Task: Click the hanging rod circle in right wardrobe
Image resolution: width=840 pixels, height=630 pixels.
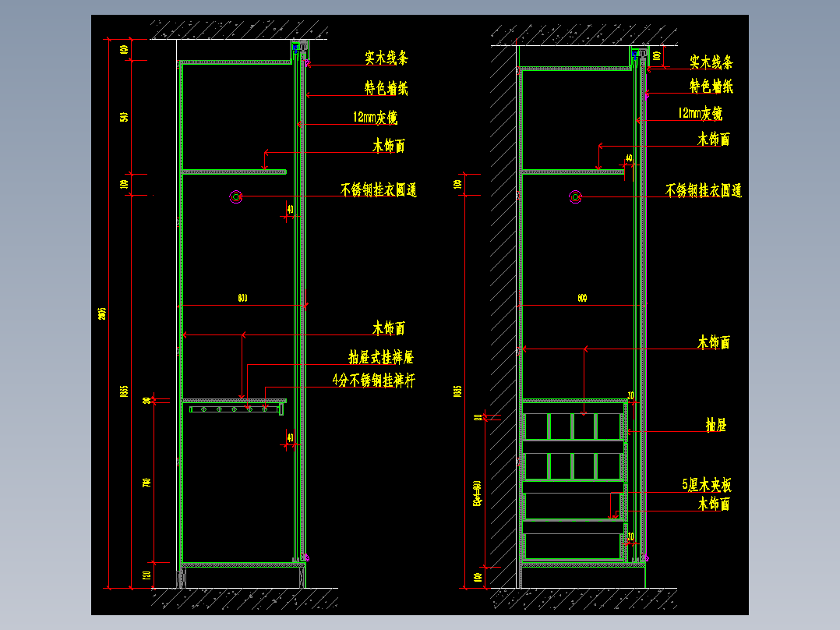Action: [x=575, y=196]
